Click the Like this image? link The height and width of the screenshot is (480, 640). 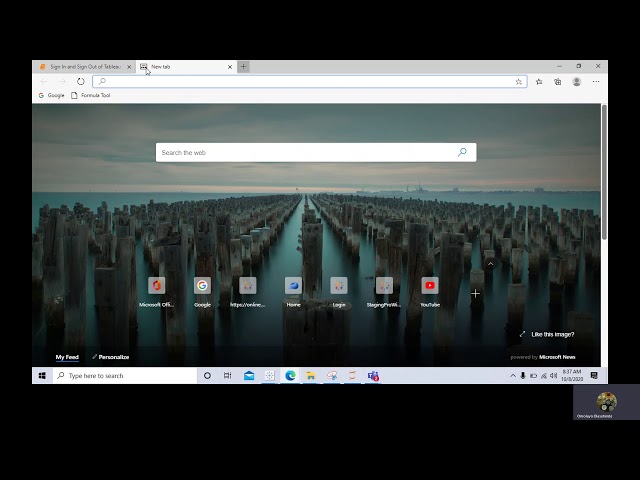[x=547, y=334]
